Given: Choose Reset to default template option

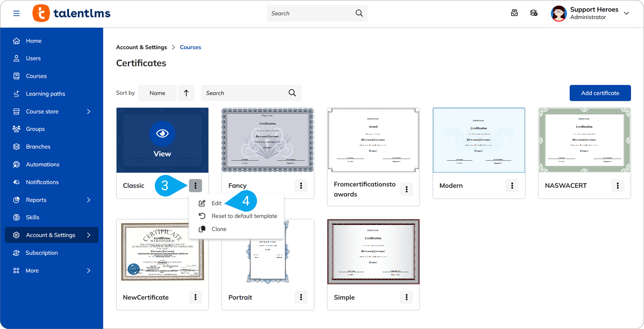Looking at the screenshot, I should click(x=244, y=216).
